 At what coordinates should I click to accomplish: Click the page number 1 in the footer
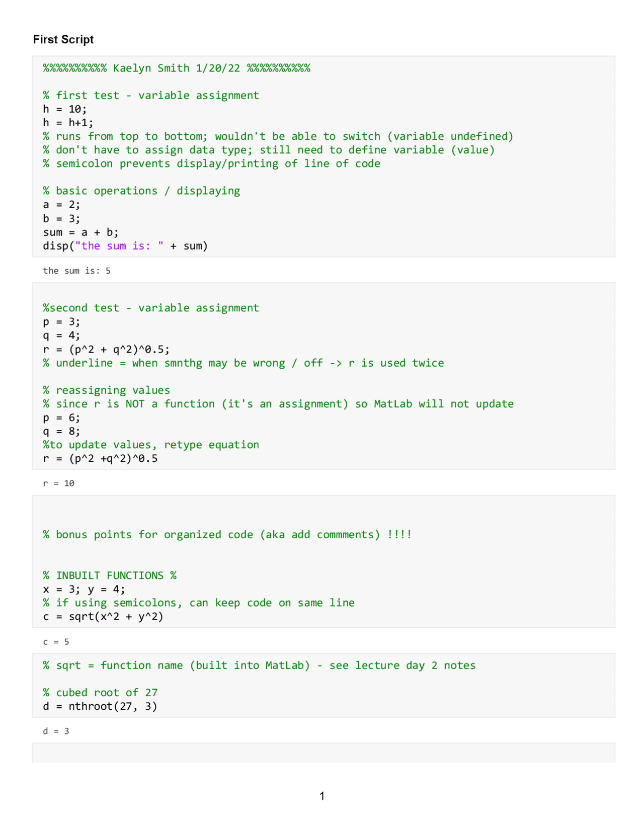(322, 796)
